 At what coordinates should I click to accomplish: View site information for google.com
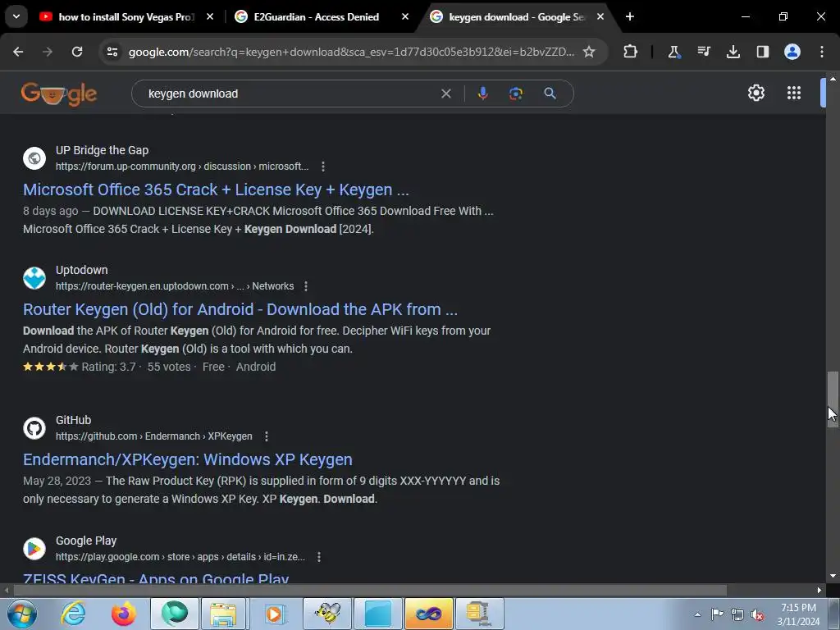pyautogui.click(x=112, y=52)
